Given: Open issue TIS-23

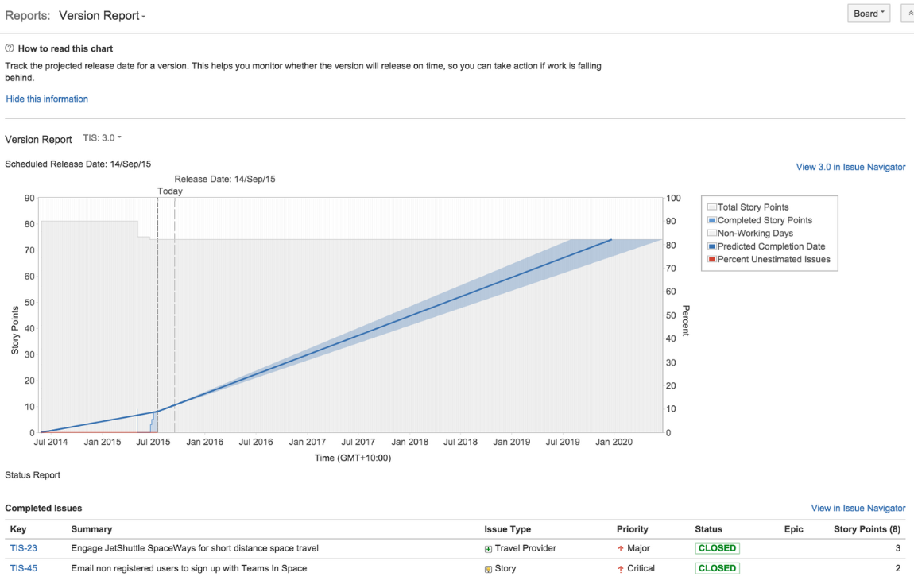Looking at the screenshot, I should [23, 548].
